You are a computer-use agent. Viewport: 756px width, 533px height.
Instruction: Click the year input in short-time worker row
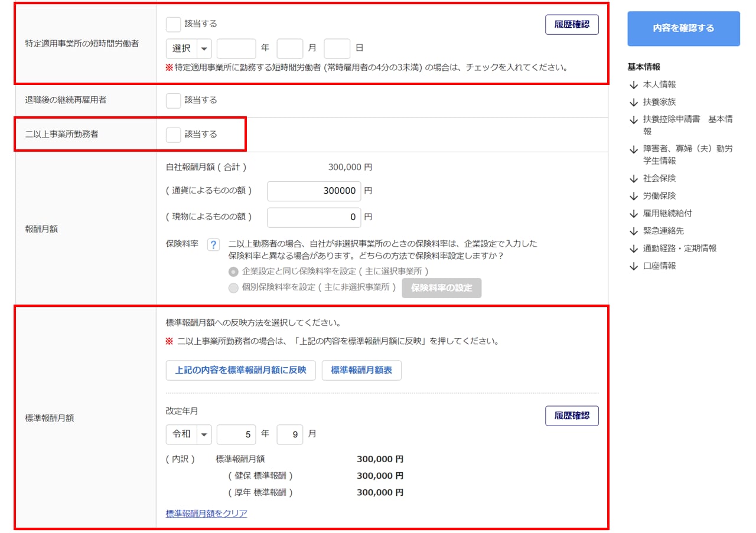tap(236, 49)
